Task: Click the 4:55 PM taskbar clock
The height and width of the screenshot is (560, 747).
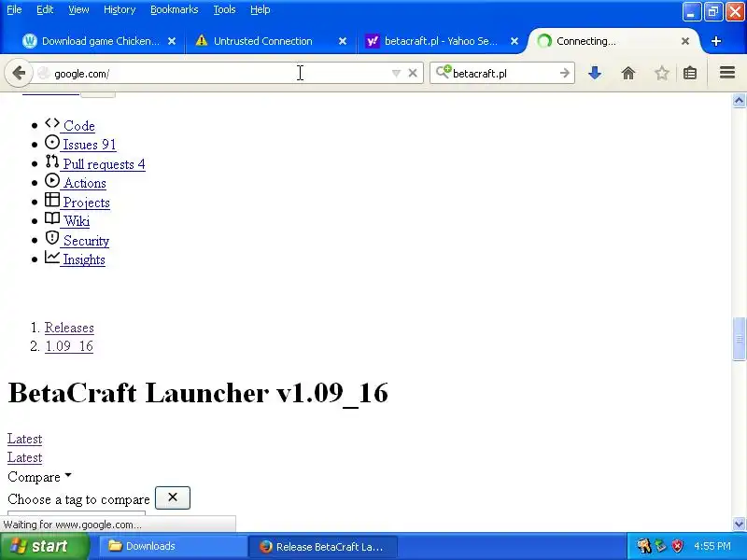Action: (x=712, y=546)
